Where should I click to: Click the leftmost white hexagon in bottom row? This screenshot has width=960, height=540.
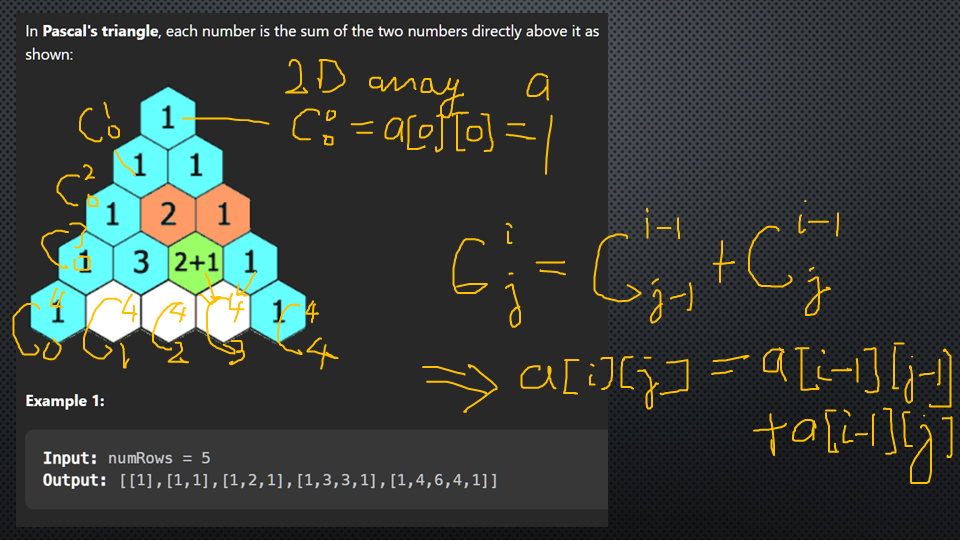click(113, 310)
